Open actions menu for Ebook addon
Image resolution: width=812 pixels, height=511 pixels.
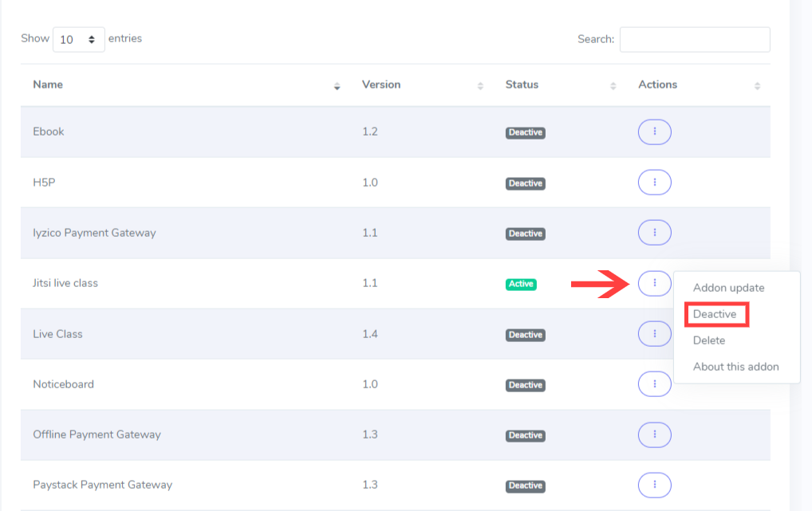pyautogui.click(x=654, y=132)
